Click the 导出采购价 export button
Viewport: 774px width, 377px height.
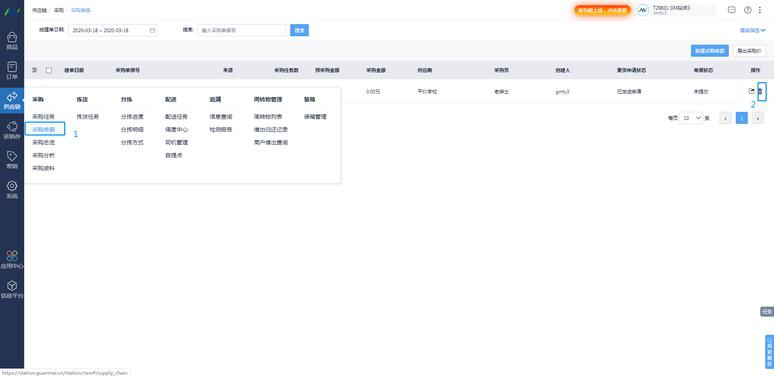(x=749, y=50)
